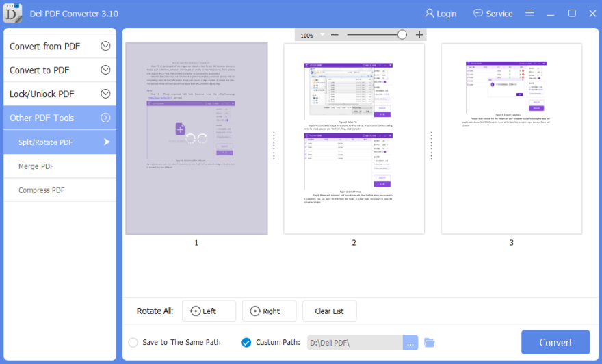This screenshot has width=602, height=364.
Task: Open the 100% zoom dropdown
Action: click(322, 35)
